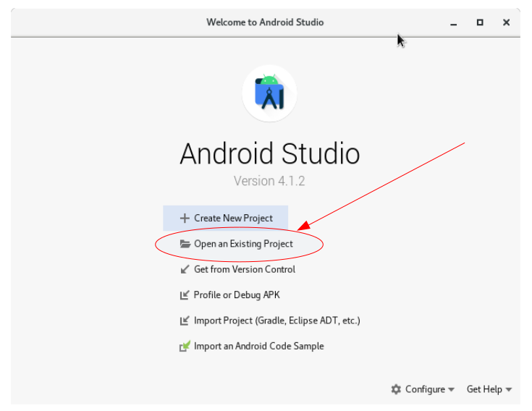Select Get from Version Control
Viewport: 532px width, 411px height.
click(237, 270)
